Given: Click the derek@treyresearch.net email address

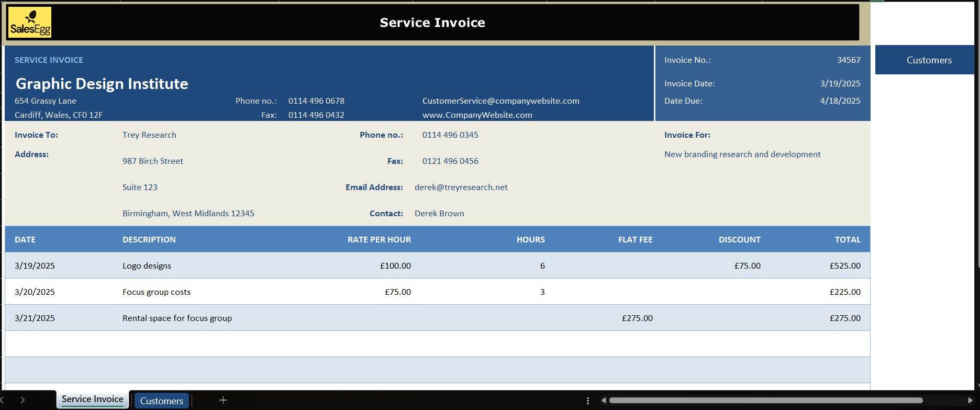Looking at the screenshot, I should point(461,187).
